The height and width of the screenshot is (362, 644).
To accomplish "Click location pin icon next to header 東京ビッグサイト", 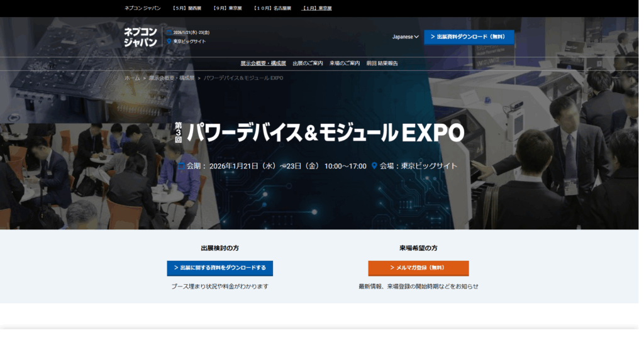I will point(169,41).
